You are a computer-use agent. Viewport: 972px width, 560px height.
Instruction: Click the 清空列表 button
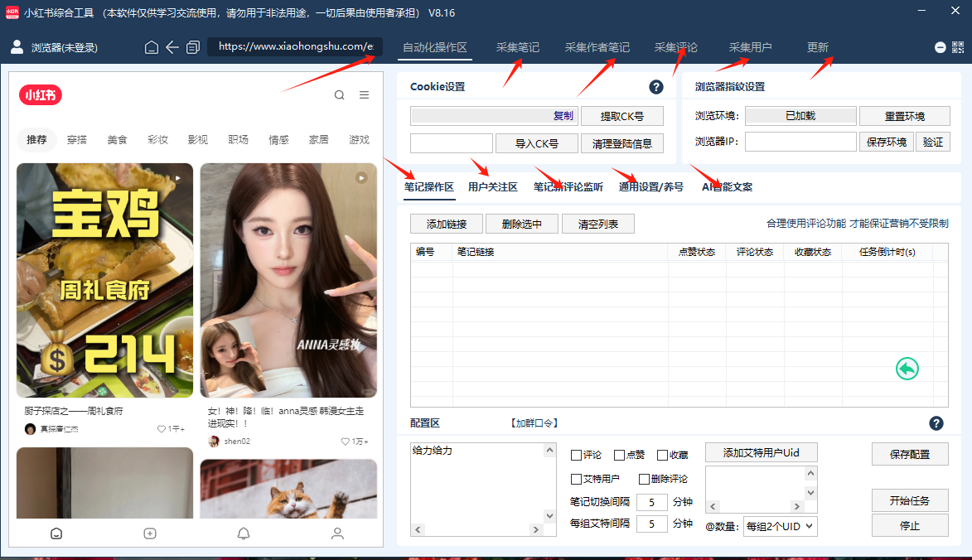597,224
